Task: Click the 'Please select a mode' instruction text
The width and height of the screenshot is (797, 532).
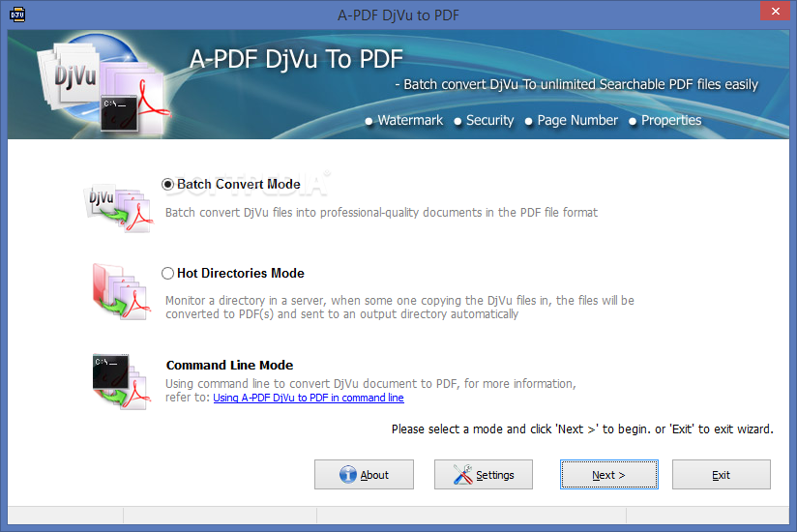Action: coord(582,429)
